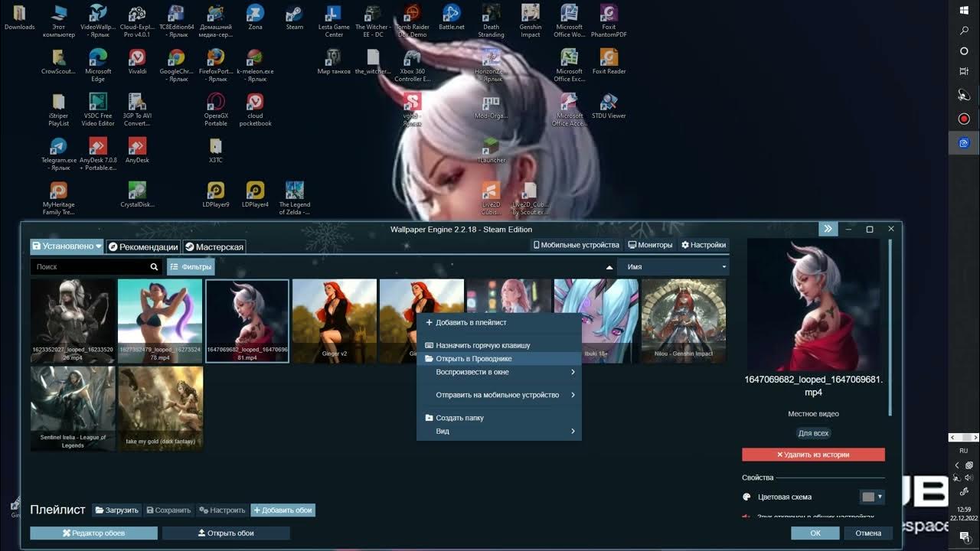Launch The Legend of Zelda shortcut
This screenshot has height=551, width=980.
tap(295, 198)
